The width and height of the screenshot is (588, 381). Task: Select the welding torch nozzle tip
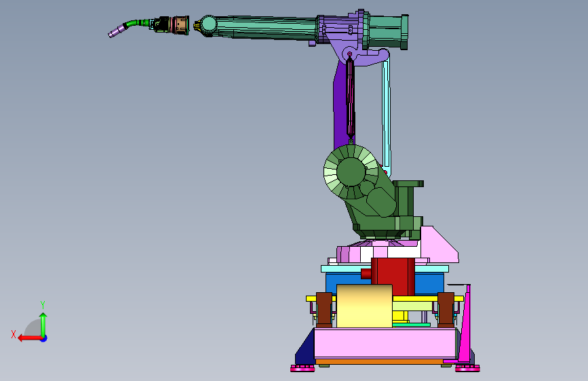[x=116, y=31]
